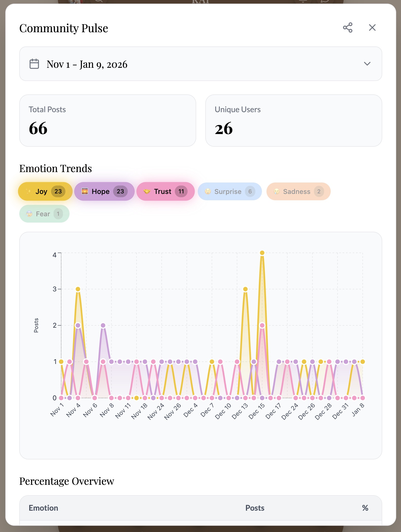This screenshot has height=532, width=401.
Task: Click the Posts column header in the table
Action: [255, 508]
